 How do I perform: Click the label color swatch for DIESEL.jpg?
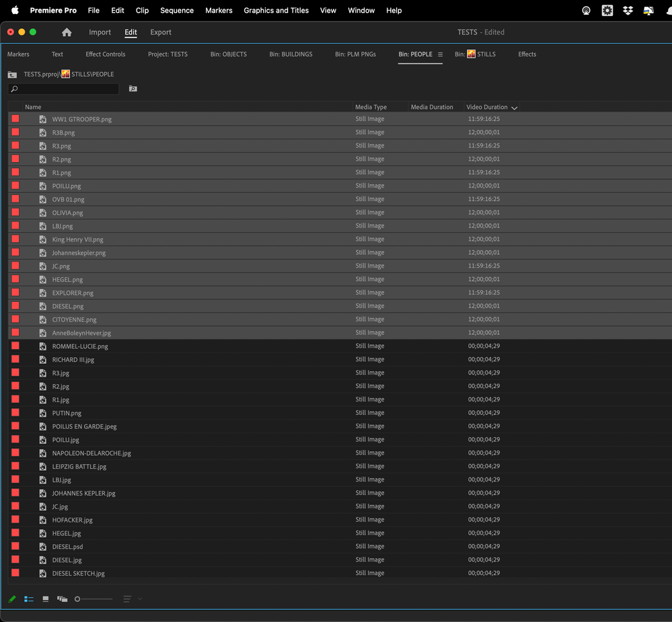tap(15, 559)
